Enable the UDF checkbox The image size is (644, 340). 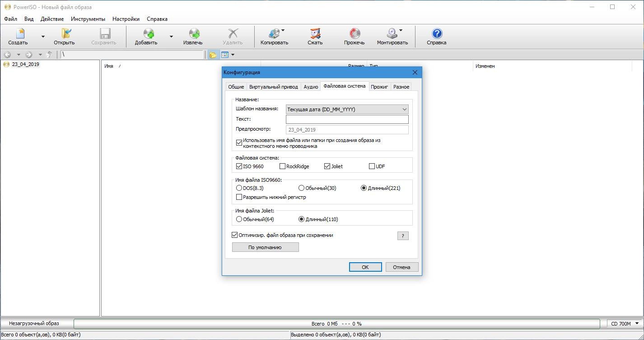(372, 166)
